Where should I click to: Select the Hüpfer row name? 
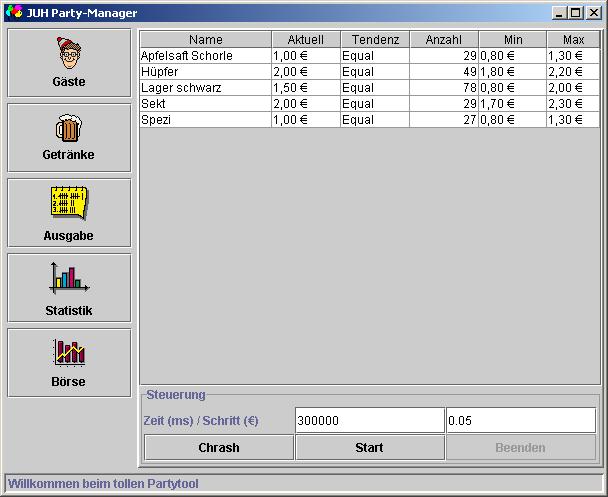[206, 72]
